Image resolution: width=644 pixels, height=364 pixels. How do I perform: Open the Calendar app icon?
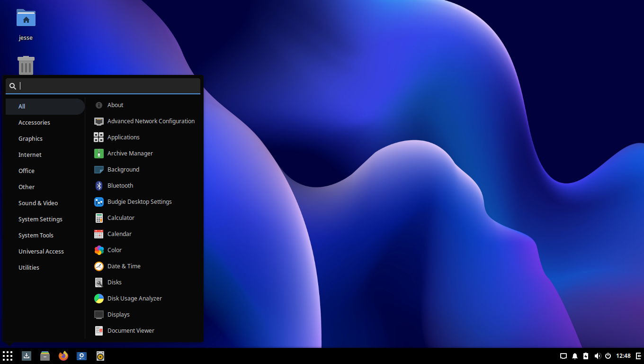pos(99,234)
